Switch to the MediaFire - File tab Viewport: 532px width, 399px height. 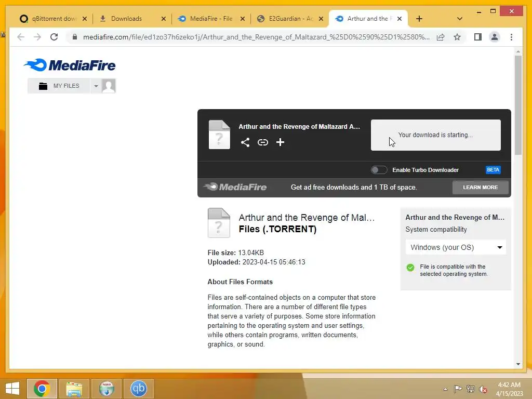pyautogui.click(x=211, y=19)
